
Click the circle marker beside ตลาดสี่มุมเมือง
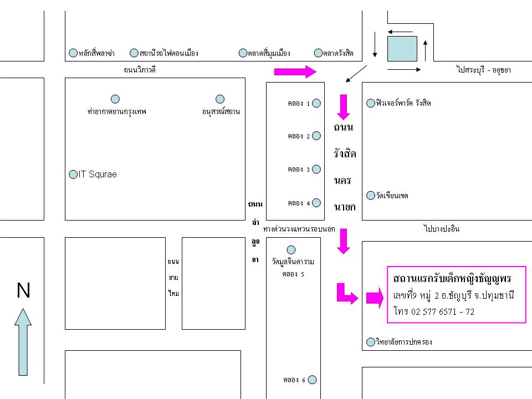point(243,53)
